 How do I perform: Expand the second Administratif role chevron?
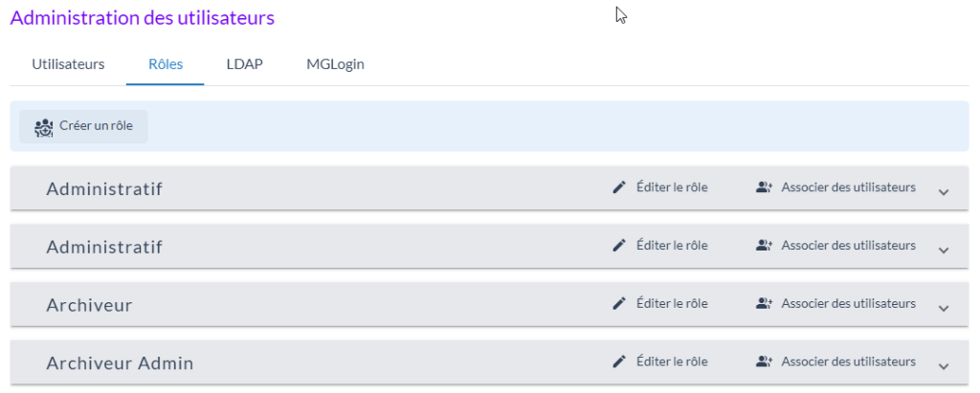(x=944, y=250)
